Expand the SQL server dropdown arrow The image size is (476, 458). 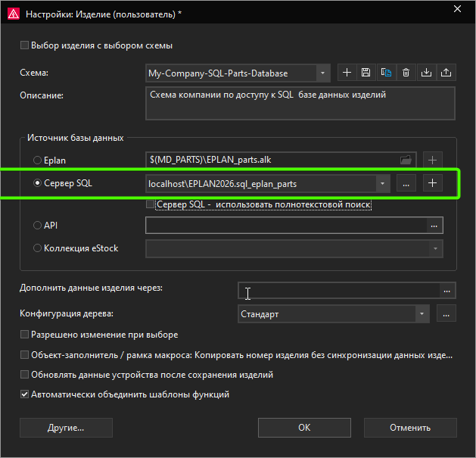coord(382,183)
